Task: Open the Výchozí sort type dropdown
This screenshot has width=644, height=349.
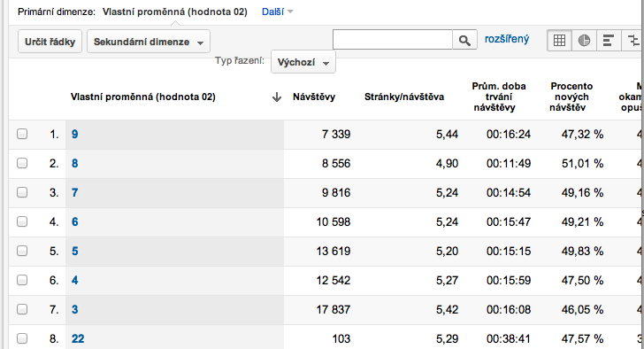Action: pyautogui.click(x=303, y=62)
